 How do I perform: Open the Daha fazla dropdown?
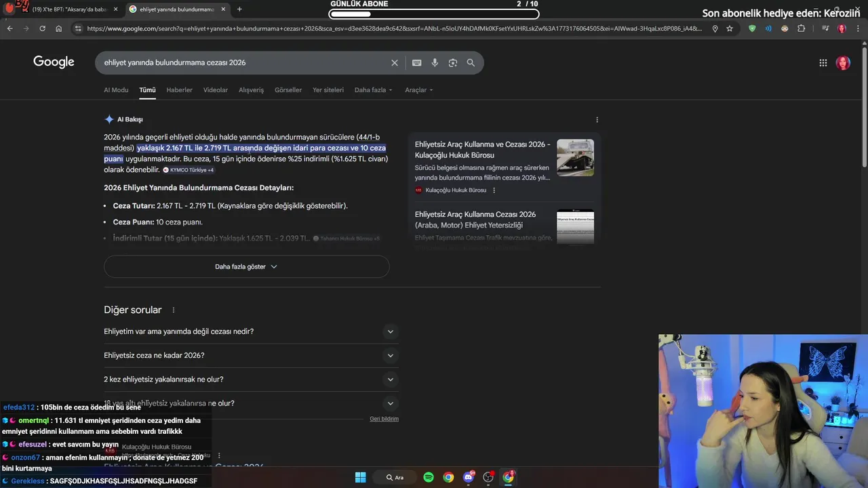click(373, 90)
